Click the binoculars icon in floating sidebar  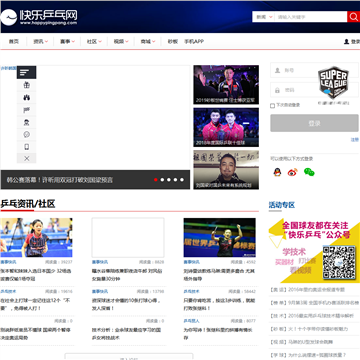(x=27, y=98)
